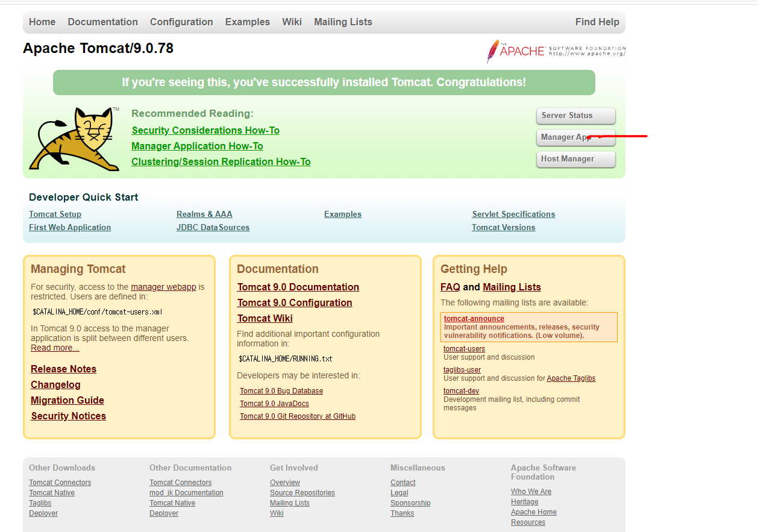Open Mailing Lists under Get Involved
The image size is (758, 532).
pyautogui.click(x=289, y=503)
